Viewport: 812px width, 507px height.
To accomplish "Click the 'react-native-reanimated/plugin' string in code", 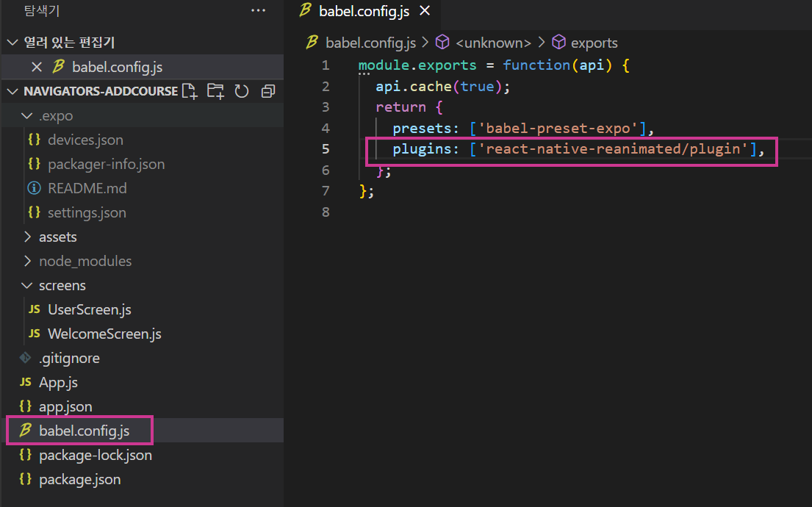I will pos(613,149).
